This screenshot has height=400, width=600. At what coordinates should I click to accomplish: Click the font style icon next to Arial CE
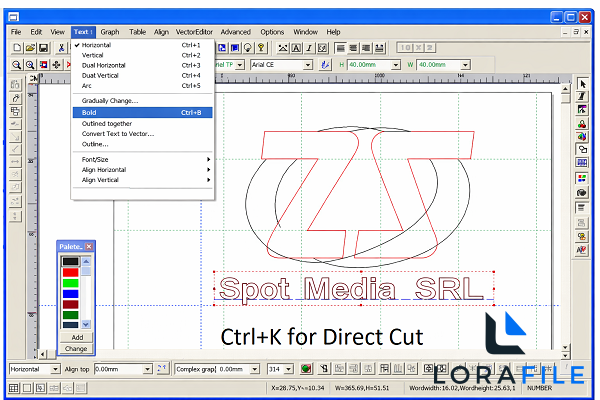325,65
